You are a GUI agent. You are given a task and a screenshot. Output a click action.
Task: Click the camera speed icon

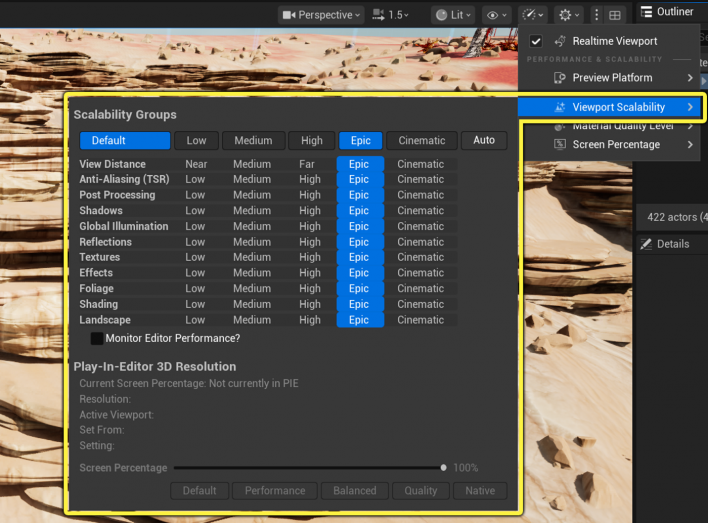378,15
